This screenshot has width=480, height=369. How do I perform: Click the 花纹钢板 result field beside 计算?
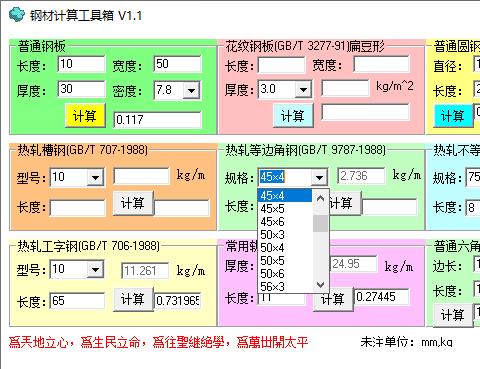(365, 112)
